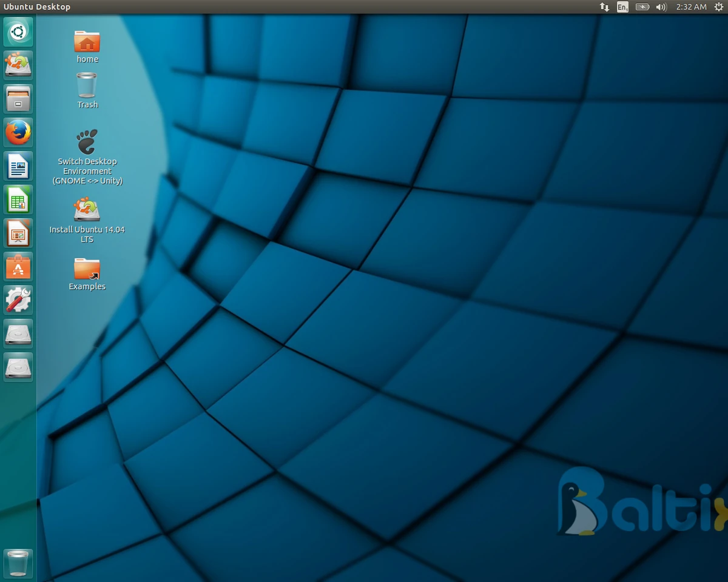Open the Dash via the Ubuntu logo
Image resolution: width=728 pixels, height=582 pixels.
[18, 32]
